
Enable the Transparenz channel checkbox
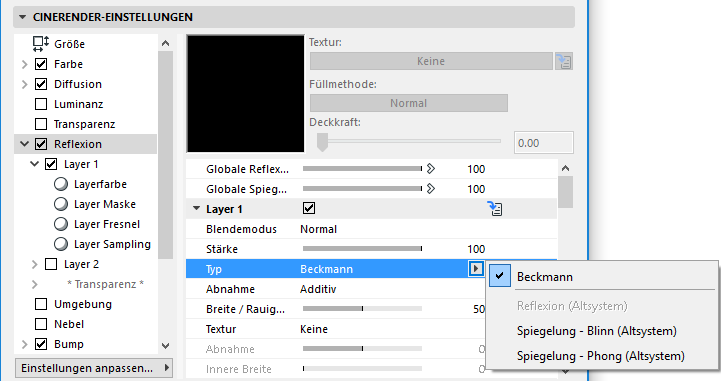tap(41, 124)
